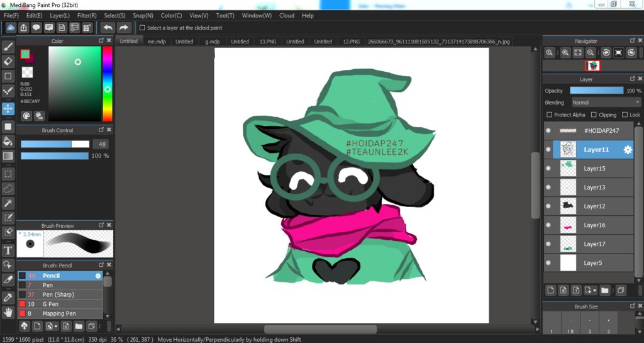This screenshot has height=343, width=644.
Task: Select Layer13 in layer list
Action: point(589,188)
